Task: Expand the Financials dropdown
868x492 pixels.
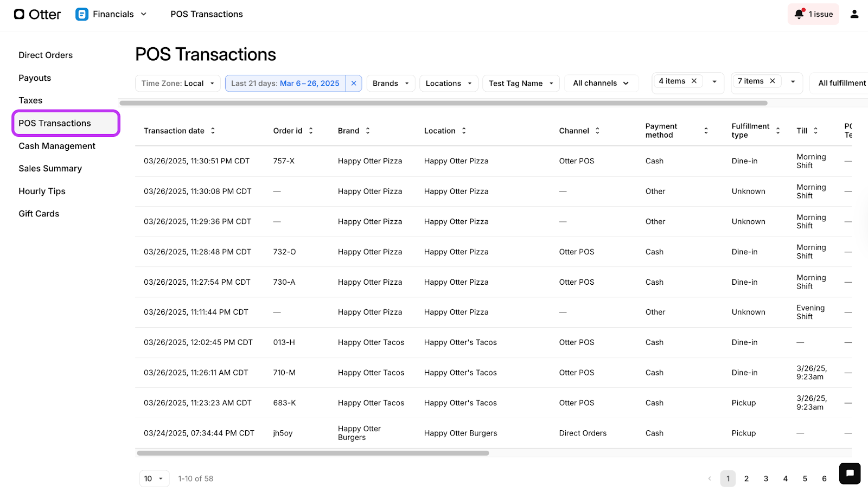Action: [x=144, y=14]
